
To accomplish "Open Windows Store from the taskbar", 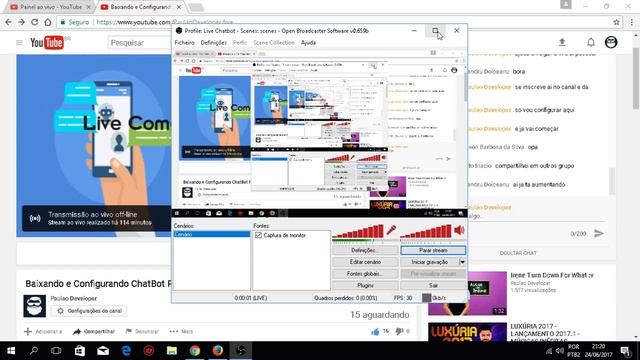I will (80, 351).
